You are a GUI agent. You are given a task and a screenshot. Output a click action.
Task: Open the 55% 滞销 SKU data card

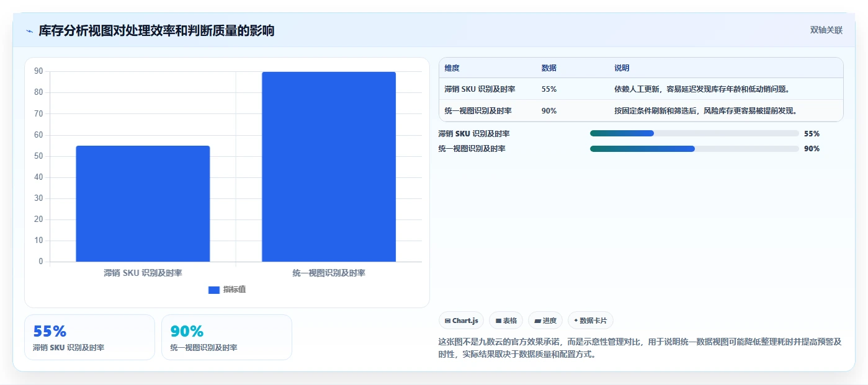click(89, 337)
